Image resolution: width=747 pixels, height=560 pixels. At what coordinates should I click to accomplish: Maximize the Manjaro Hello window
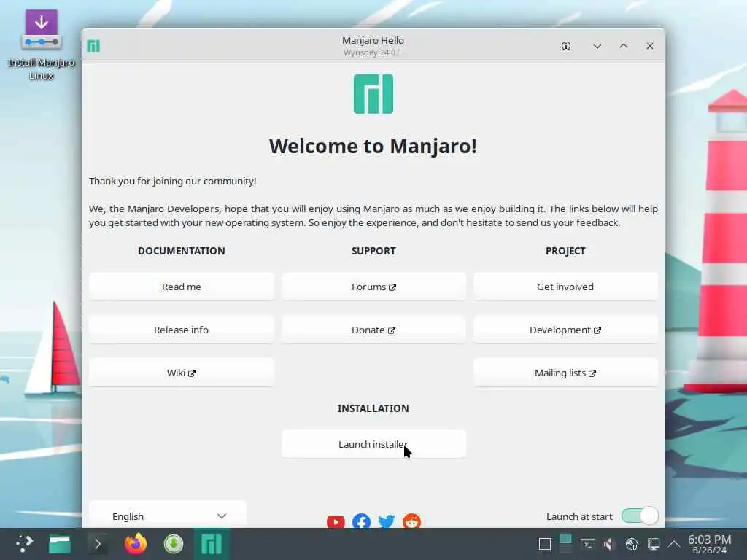[624, 46]
